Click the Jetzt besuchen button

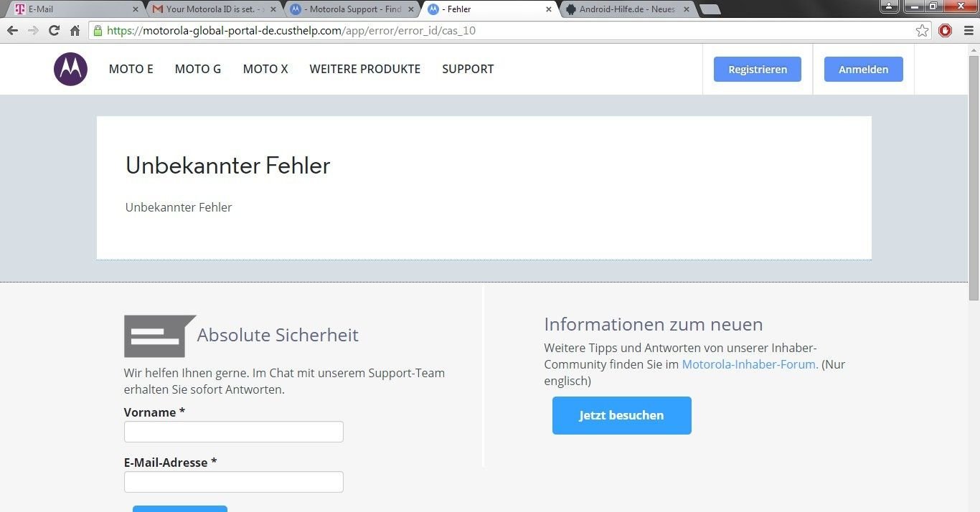[x=622, y=415]
